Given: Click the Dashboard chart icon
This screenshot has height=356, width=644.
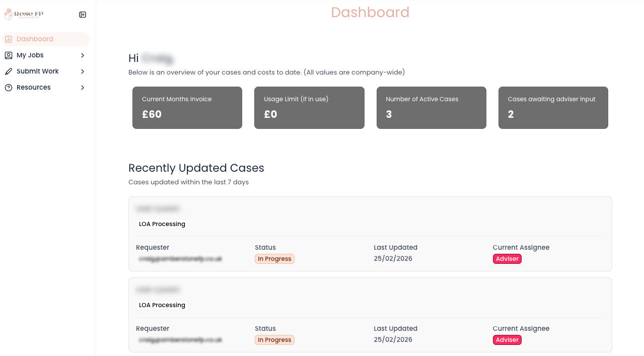Looking at the screenshot, I should click(x=9, y=39).
